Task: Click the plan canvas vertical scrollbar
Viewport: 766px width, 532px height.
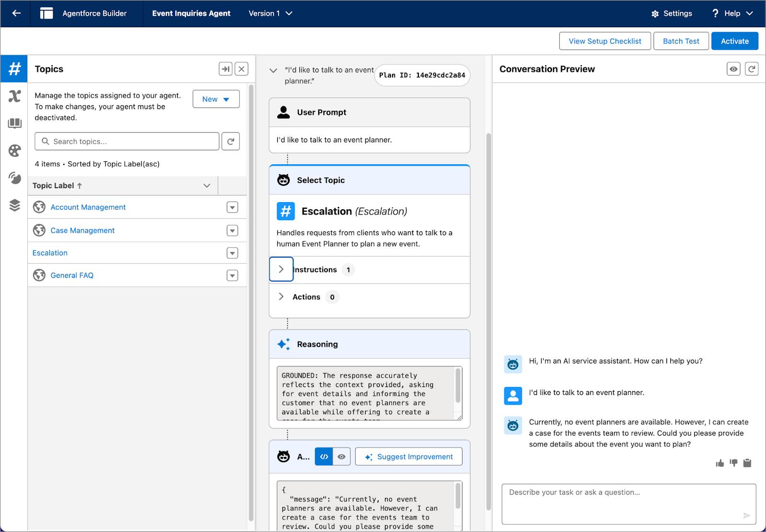Action: click(488, 322)
